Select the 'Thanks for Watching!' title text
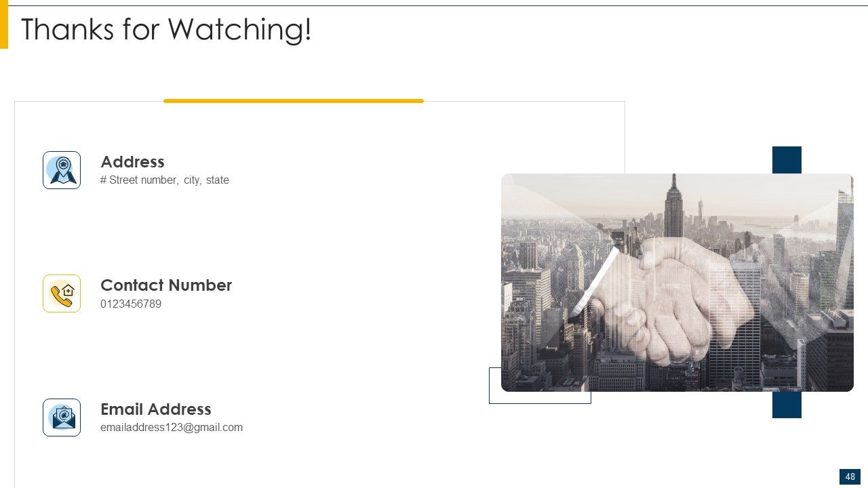The image size is (868, 488). [x=166, y=29]
